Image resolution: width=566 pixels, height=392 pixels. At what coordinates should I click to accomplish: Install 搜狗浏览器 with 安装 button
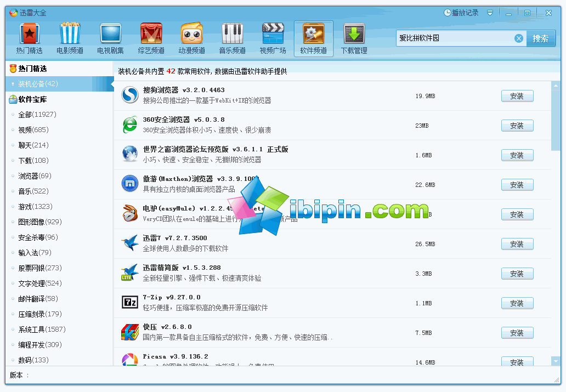[x=517, y=96]
